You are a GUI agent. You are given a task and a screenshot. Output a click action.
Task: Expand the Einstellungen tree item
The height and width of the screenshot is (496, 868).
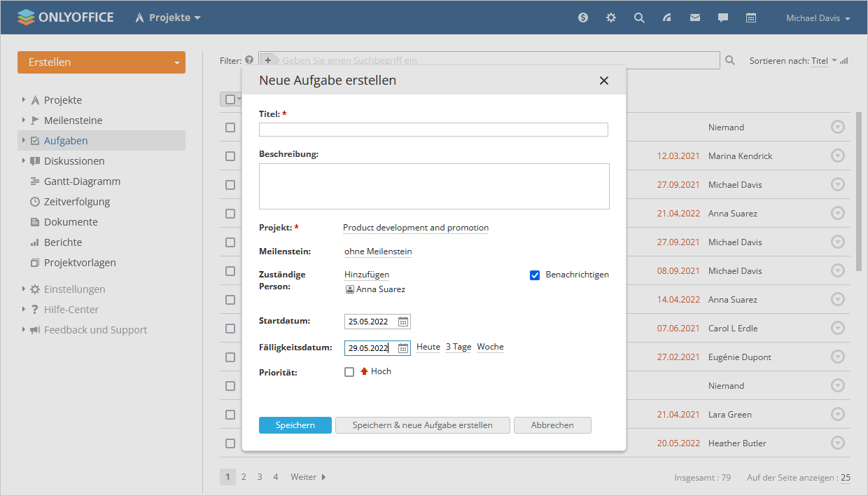click(24, 289)
